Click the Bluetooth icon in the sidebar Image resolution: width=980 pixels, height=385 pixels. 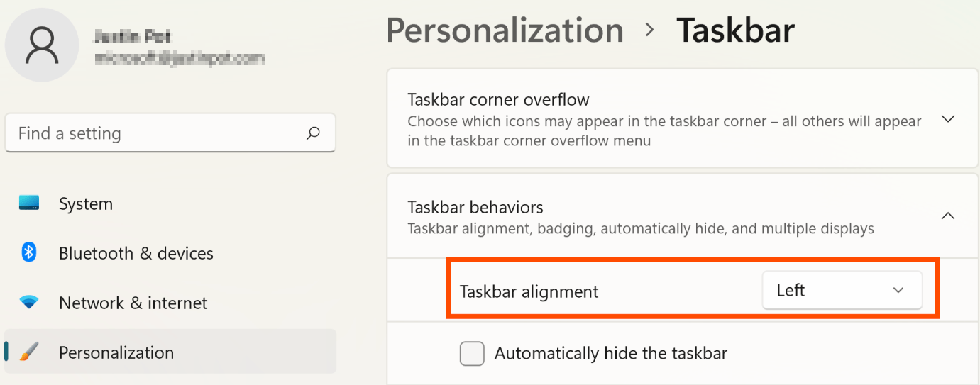point(29,252)
